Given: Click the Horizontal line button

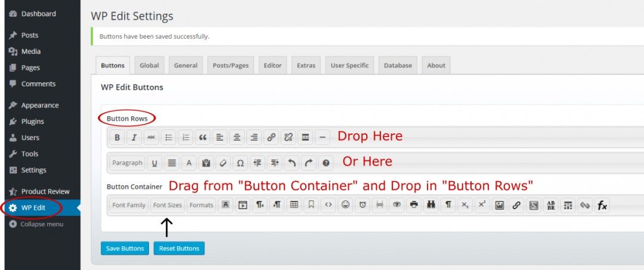Looking at the screenshot, I should pyautogui.click(x=323, y=138).
